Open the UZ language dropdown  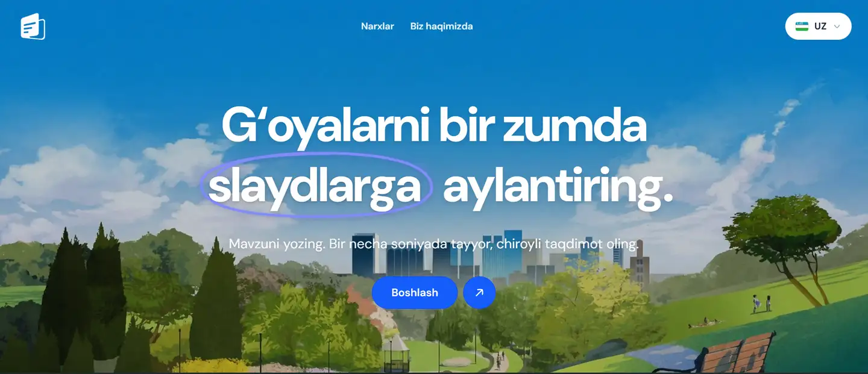pyautogui.click(x=818, y=26)
